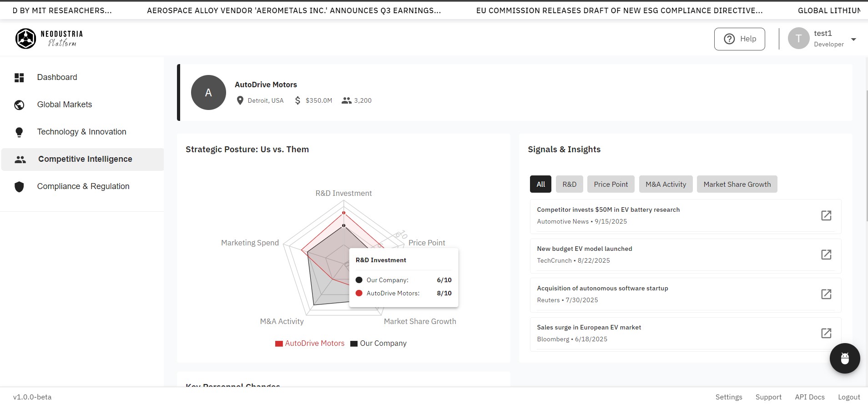The image size is (868, 404).
Task: Select the M&A Activity filter chip
Action: (666, 184)
